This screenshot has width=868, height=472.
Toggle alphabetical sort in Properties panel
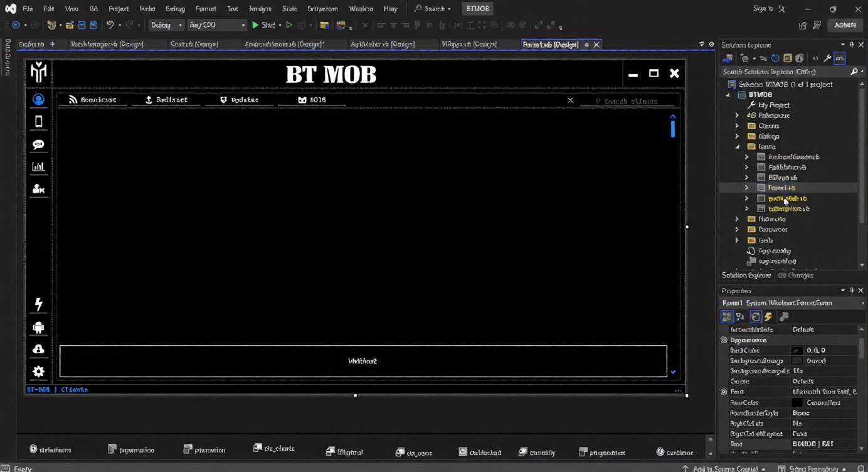pyautogui.click(x=741, y=317)
